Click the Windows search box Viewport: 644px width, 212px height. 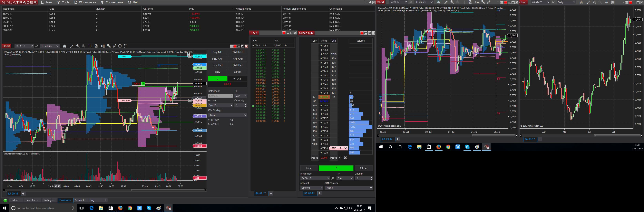coord(43,208)
